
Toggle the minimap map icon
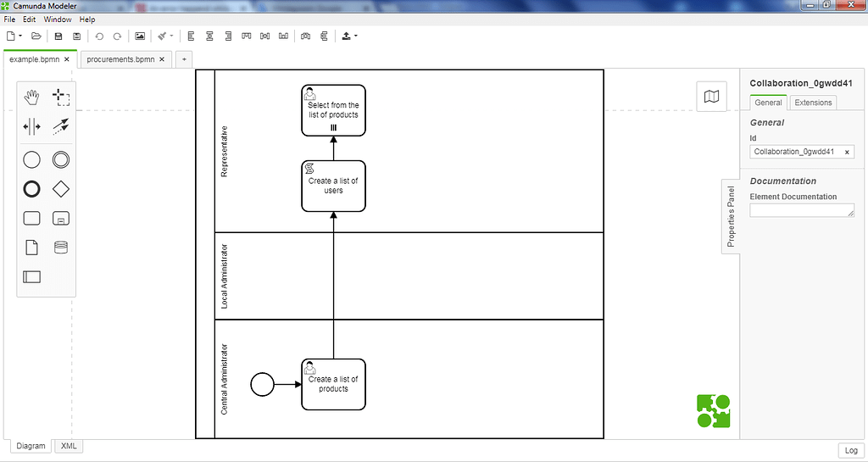pyautogui.click(x=712, y=97)
